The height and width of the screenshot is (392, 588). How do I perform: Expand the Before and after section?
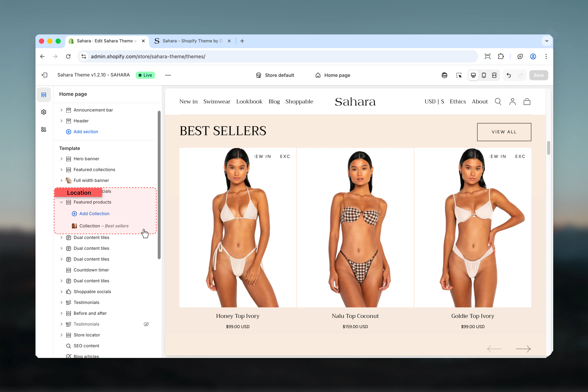click(61, 313)
